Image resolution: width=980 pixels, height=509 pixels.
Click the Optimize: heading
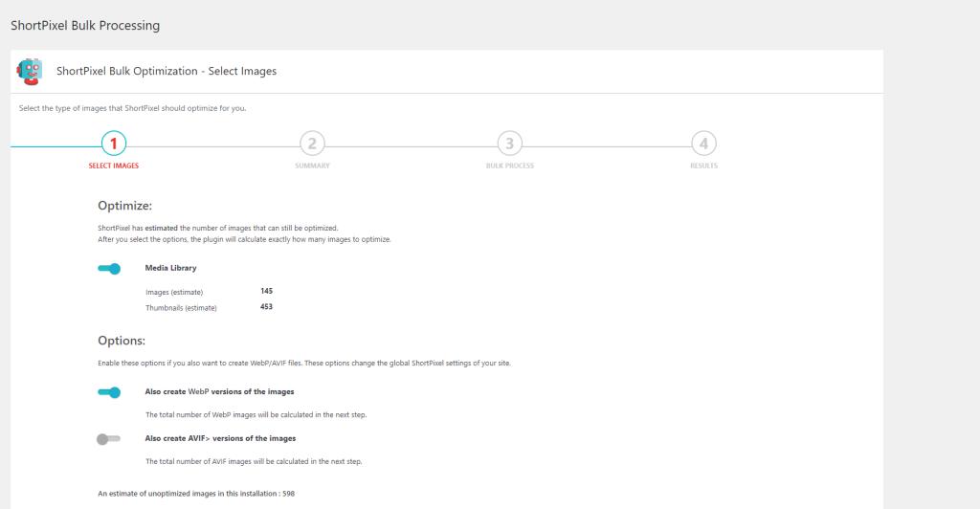point(125,206)
